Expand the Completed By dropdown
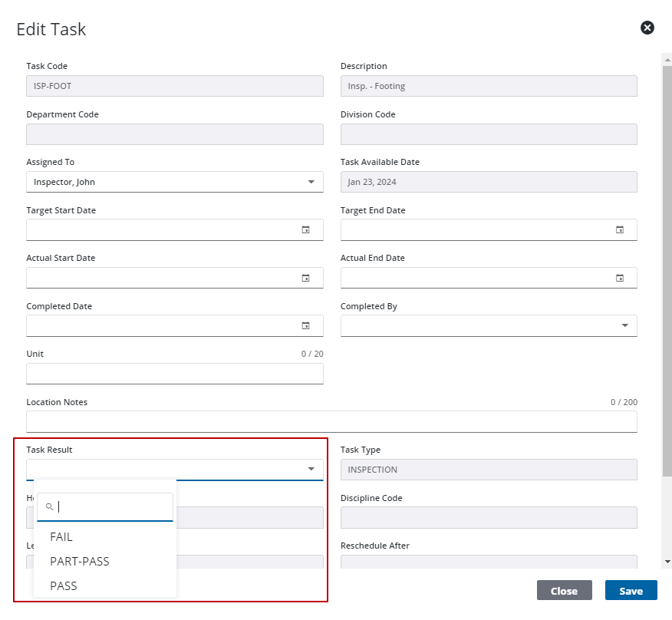This screenshot has height=620, width=672. (x=624, y=325)
